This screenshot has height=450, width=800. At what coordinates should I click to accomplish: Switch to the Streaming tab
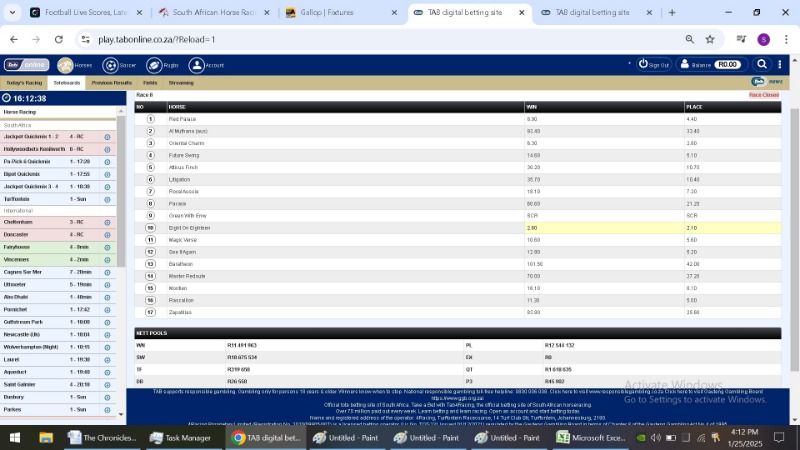click(181, 83)
